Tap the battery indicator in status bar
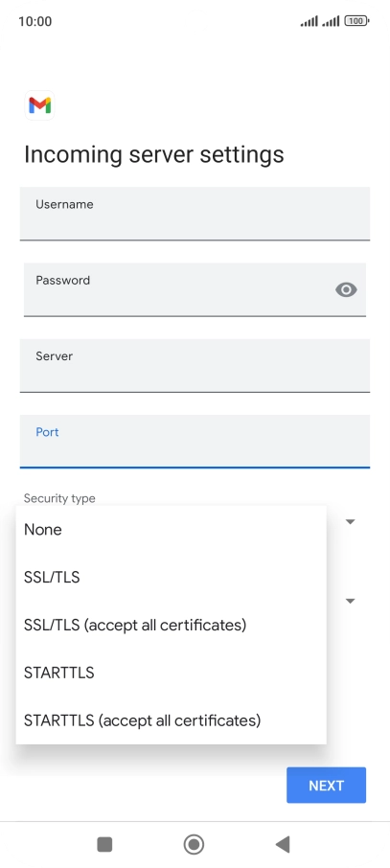The height and width of the screenshot is (868, 390). [356, 21]
